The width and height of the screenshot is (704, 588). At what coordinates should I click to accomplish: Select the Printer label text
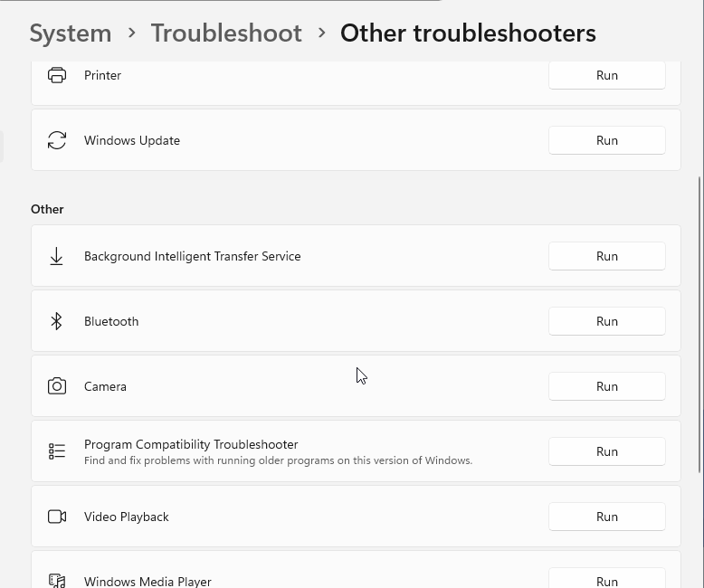[x=102, y=75]
